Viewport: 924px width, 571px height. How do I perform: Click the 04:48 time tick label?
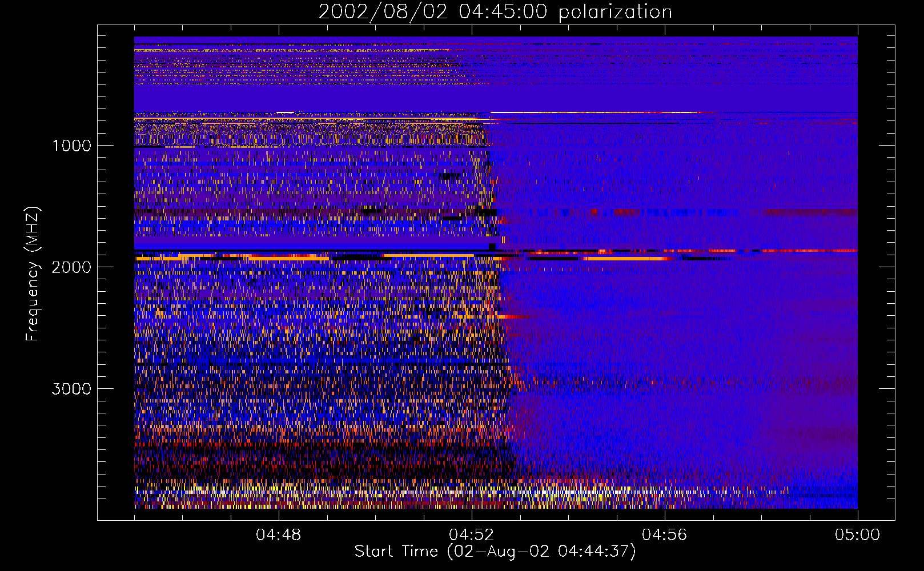[278, 535]
